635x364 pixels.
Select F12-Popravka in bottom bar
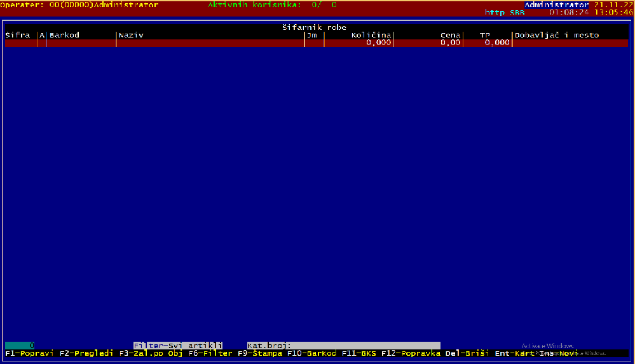pos(411,353)
